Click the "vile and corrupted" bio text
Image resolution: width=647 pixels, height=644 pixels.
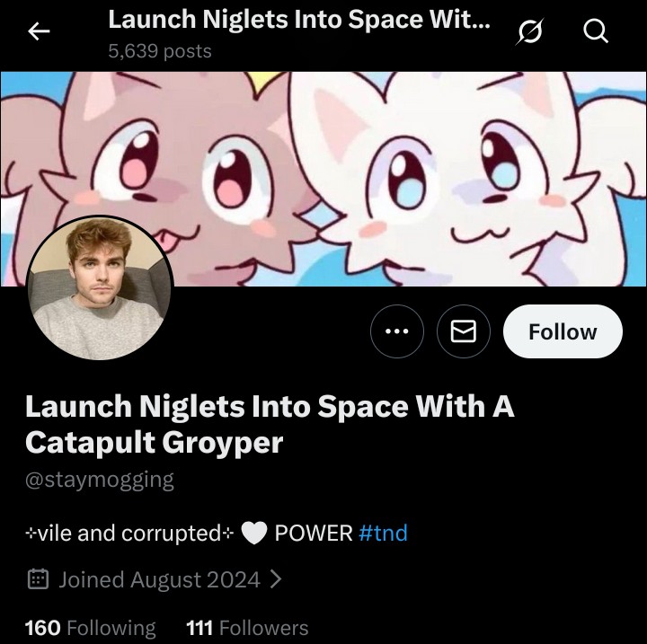(130, 534)
